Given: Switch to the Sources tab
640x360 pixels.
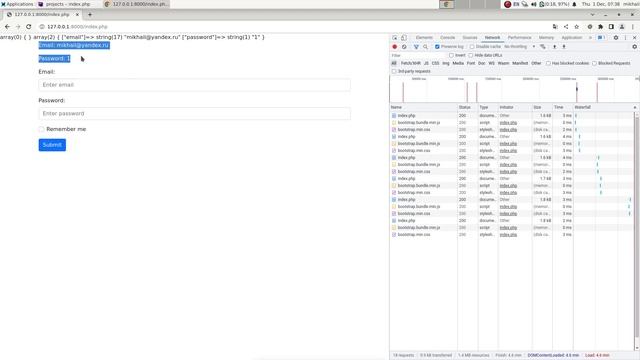Looking at the screenshot, I should pos(470,38).
